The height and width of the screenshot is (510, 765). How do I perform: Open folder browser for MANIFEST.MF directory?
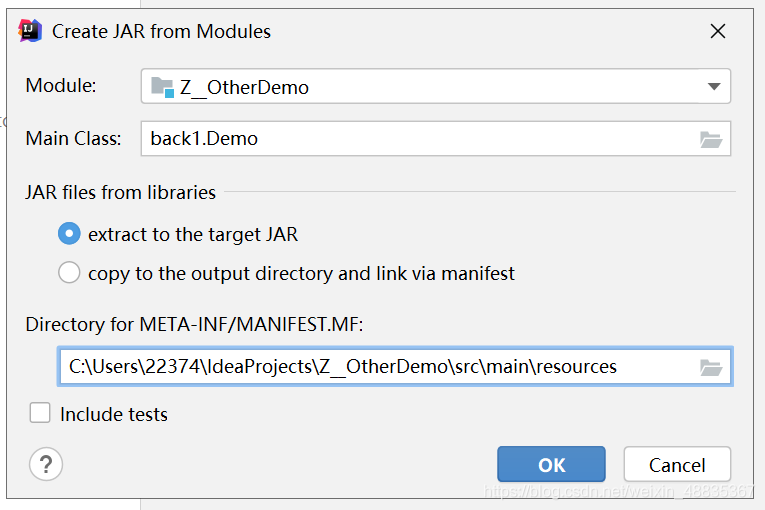(x=711, y=367)
